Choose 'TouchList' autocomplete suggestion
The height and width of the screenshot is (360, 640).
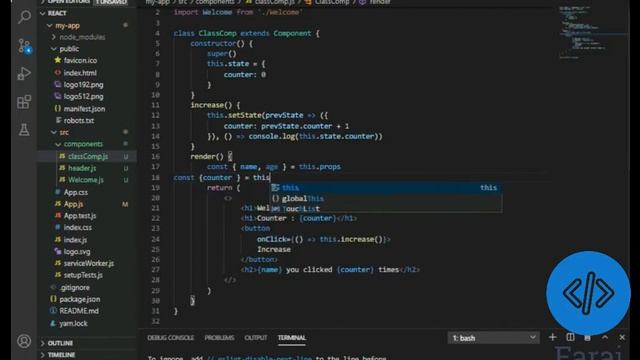click(x=386, y=209)
